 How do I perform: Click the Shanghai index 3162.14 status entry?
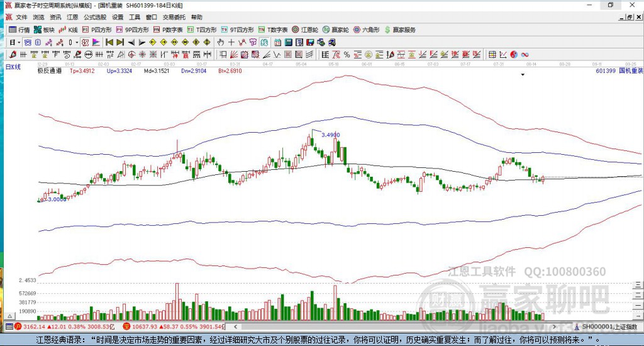[65, 326]
